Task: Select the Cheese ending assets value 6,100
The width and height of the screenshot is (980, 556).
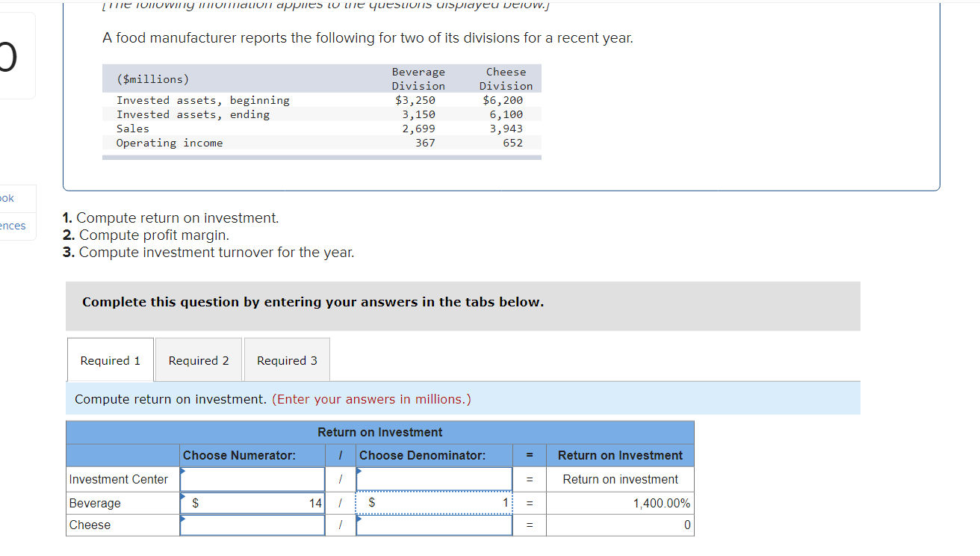Action: [x=506, y=114]
